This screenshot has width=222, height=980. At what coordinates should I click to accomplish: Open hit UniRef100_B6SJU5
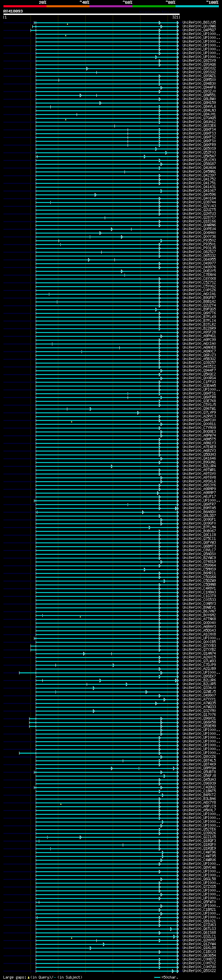pyautogui.click(x=199, y=23)
